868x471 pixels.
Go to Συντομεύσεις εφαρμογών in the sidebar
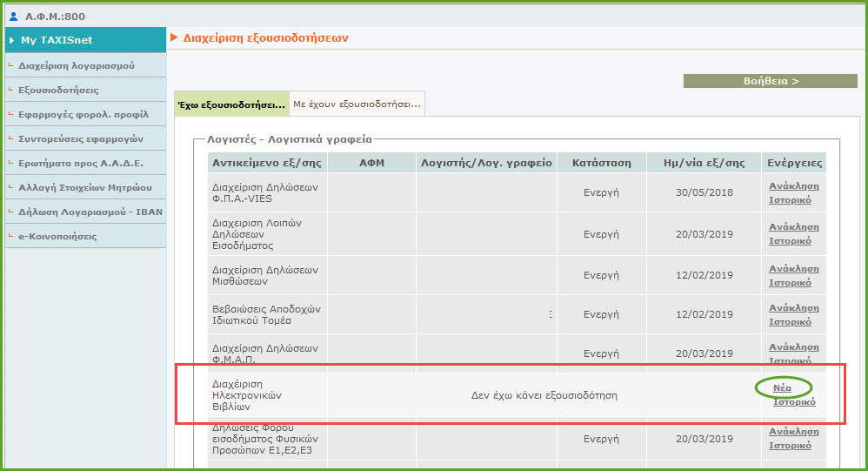(x=81, y=138)
